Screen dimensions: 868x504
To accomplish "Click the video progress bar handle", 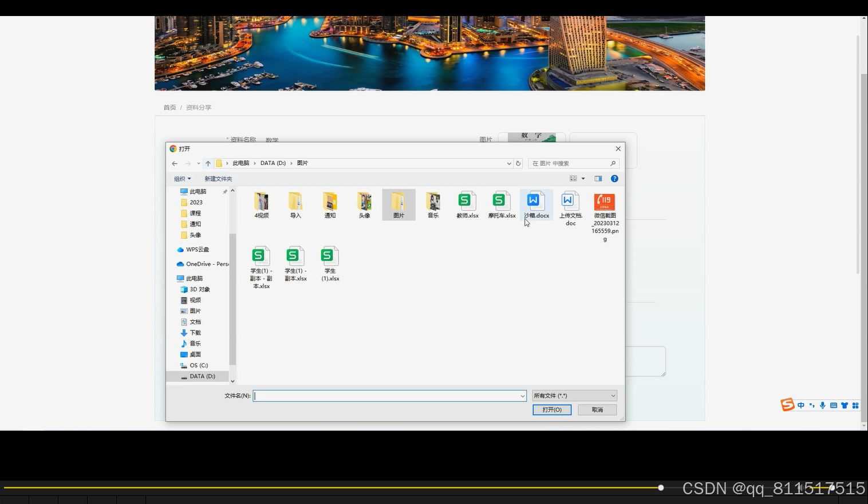I will click(661, 487).
